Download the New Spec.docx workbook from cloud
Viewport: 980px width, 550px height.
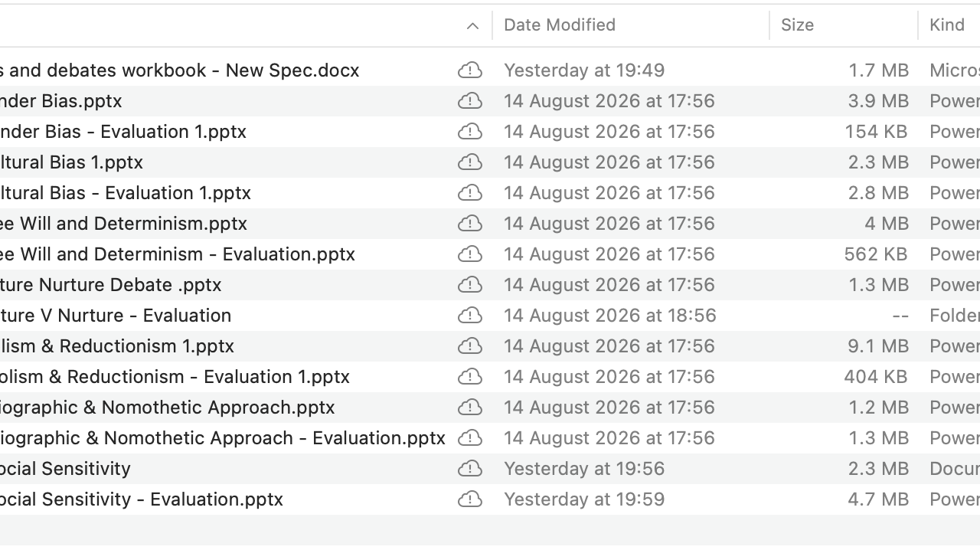coord(470,70)
